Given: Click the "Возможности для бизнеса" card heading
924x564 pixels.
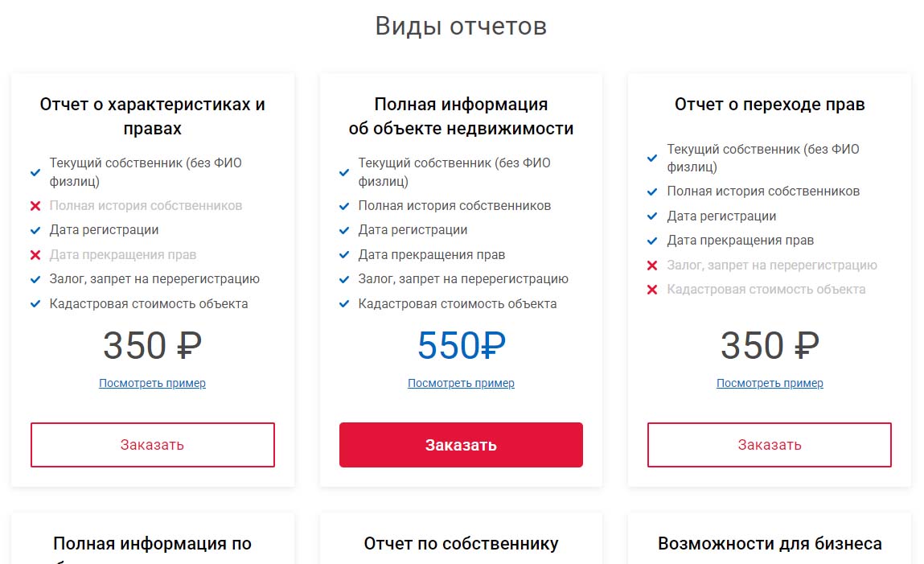Looking at the screenshot, I should (x=770, y=544).
